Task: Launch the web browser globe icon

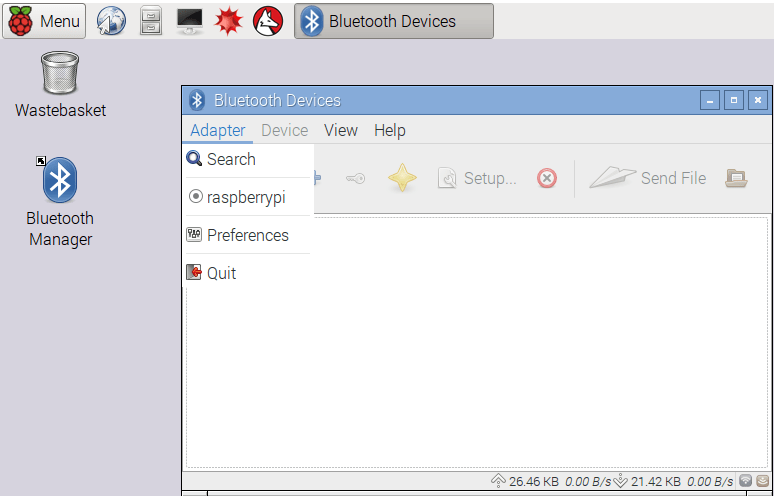Action: click(111, 21)
